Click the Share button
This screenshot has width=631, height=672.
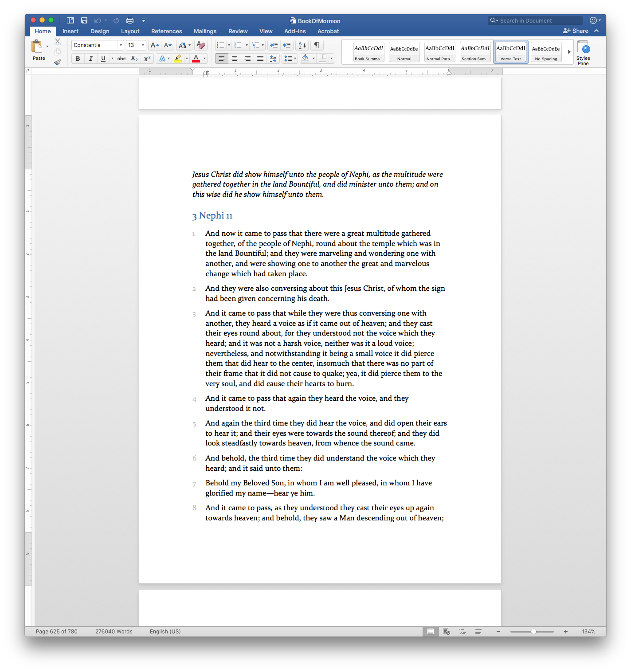tap(576, 31)
